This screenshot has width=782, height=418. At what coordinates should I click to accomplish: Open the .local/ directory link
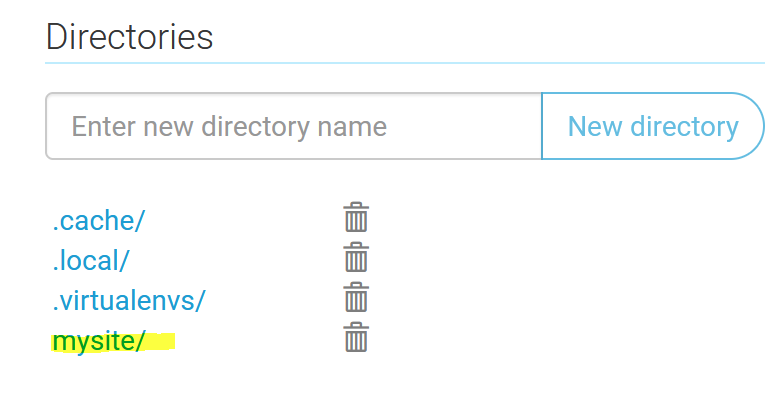91,260
